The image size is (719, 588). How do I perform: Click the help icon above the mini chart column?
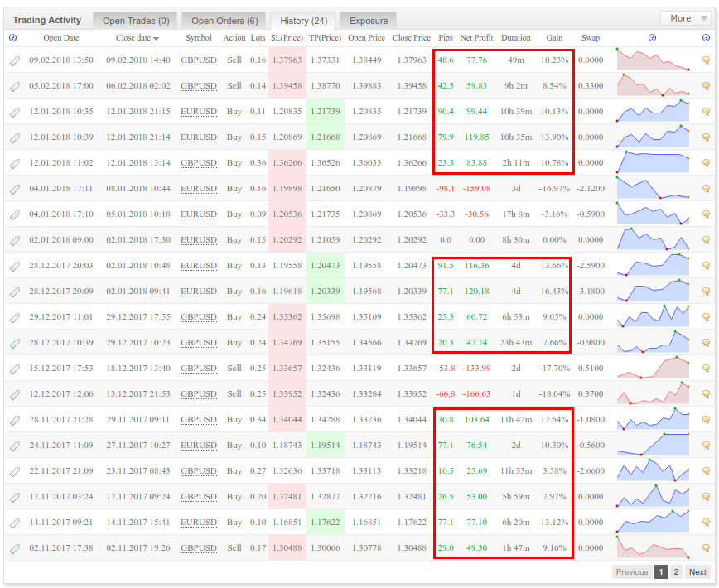coord(652,37)
